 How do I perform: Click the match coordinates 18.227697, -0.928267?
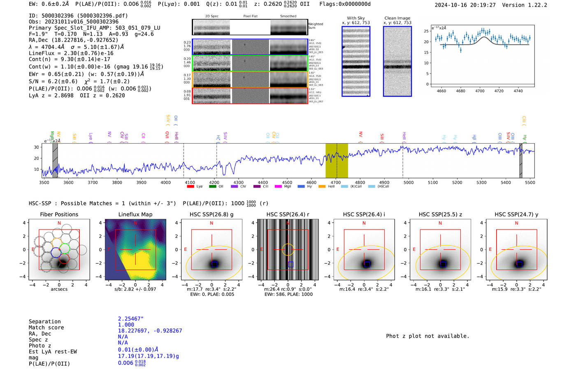[x=150, y=331]
